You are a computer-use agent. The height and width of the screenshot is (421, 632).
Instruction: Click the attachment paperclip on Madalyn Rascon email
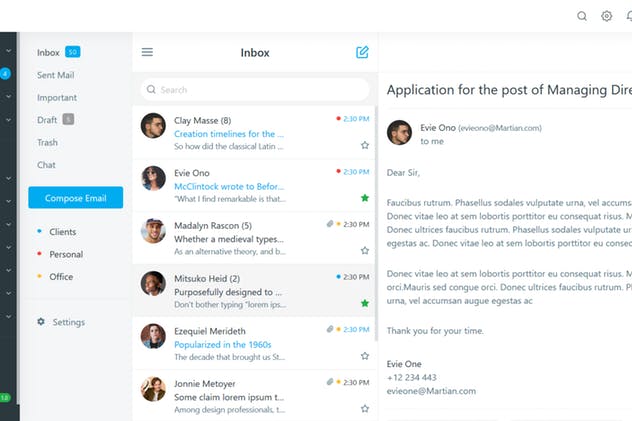pyautogui.click(x=328, y=224)
